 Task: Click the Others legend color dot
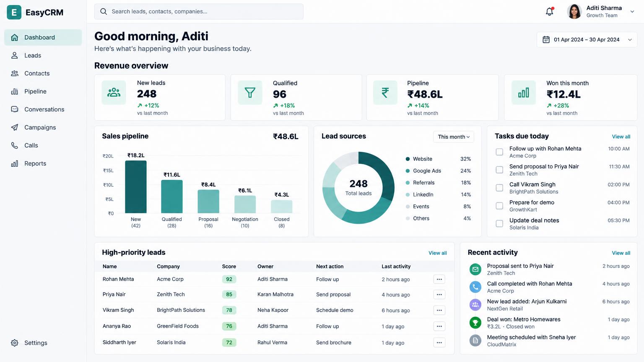408,218
